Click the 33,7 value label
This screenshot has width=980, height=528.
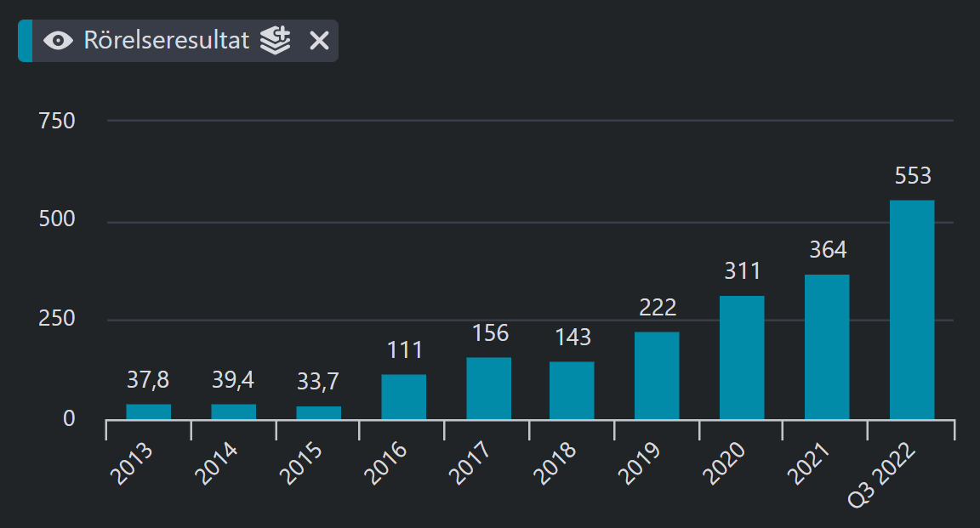tap(317, 381)
